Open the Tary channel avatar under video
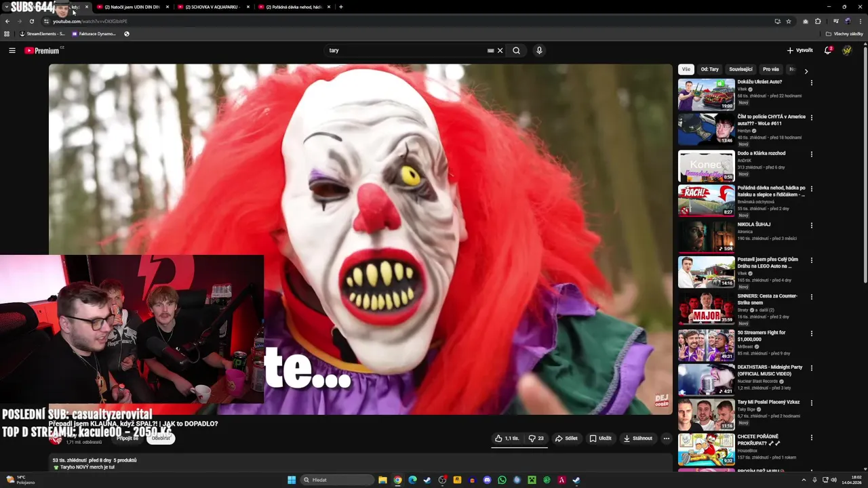This screenshot has width=868, height=488. point(56,439)
